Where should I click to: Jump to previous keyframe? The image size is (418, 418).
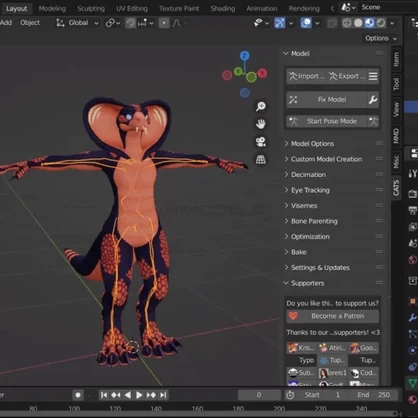tap(116, 395)
